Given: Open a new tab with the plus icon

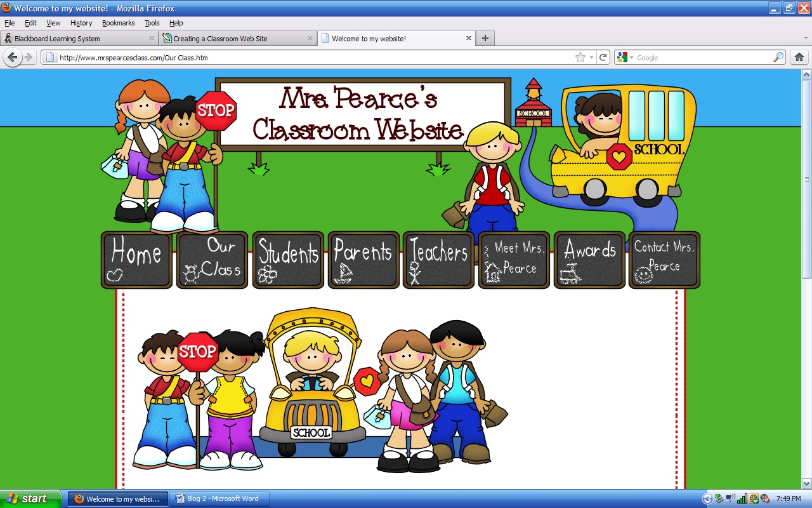Looking at the screenshot, I should 485,37.
